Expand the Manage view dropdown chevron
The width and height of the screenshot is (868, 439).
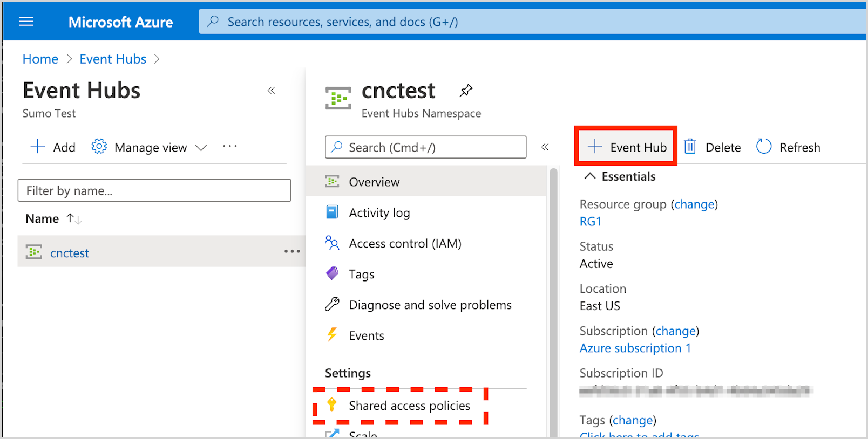[201, 148]
